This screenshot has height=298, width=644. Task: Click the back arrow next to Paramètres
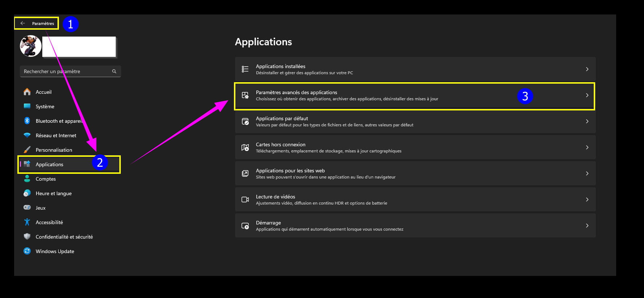click(22, 23)
